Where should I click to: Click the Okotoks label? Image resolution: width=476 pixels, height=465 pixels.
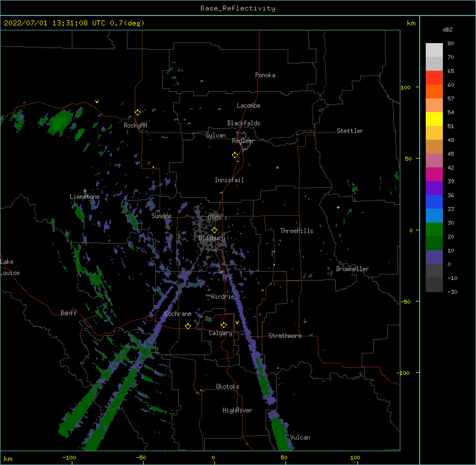click(228, 387)
